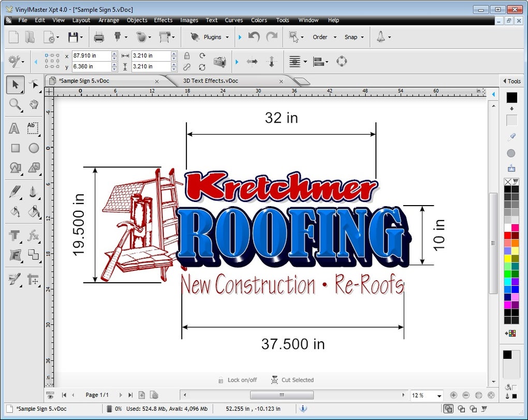Select the Ellipse shape tool

(34, 148)
